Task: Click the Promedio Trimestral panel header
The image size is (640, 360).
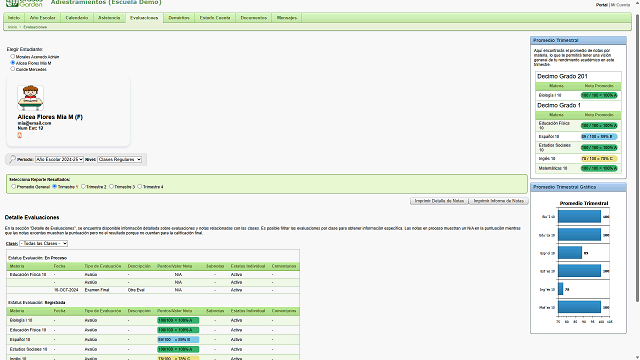Action: point(578,40)
